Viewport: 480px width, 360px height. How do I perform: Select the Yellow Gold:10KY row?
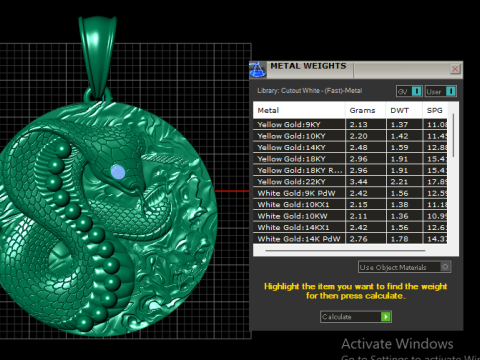click(x=350, y=136)
